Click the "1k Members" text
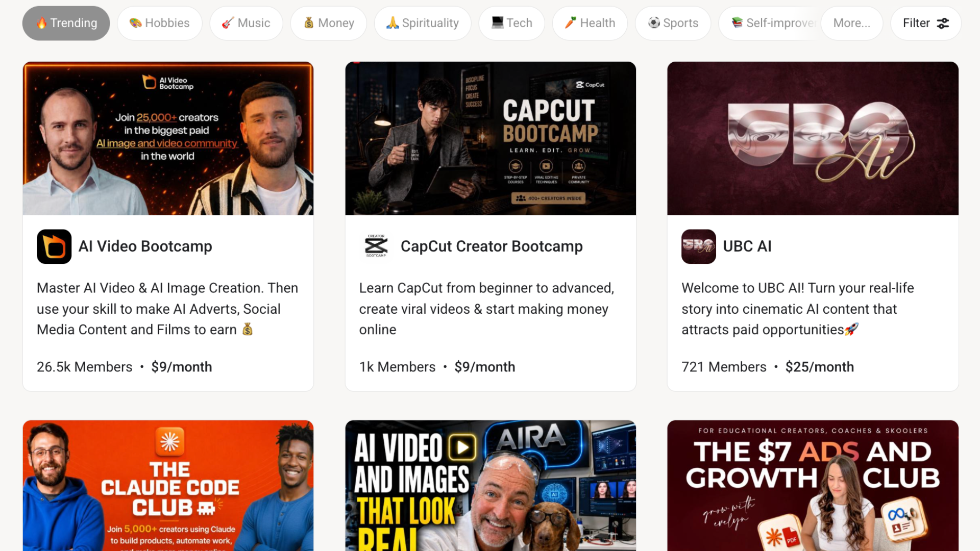The width and height of the screenshot is (980, 551). tap(397, 367)
